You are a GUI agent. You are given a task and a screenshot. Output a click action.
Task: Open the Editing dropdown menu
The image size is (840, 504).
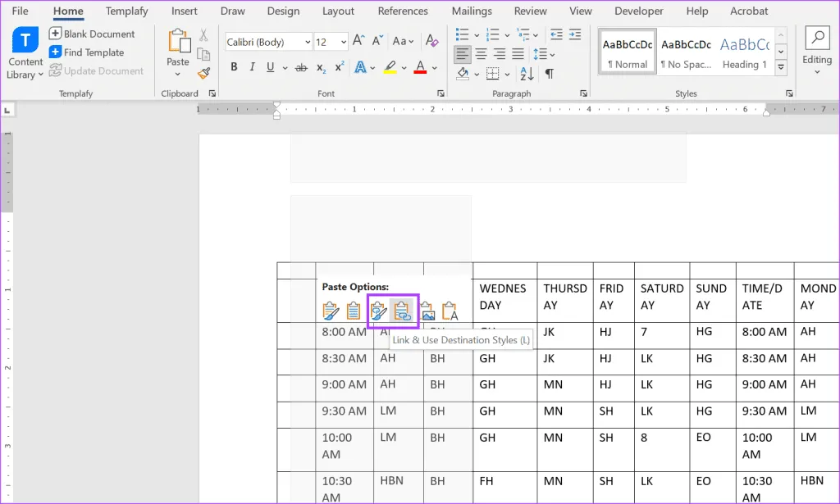(817, 59)
